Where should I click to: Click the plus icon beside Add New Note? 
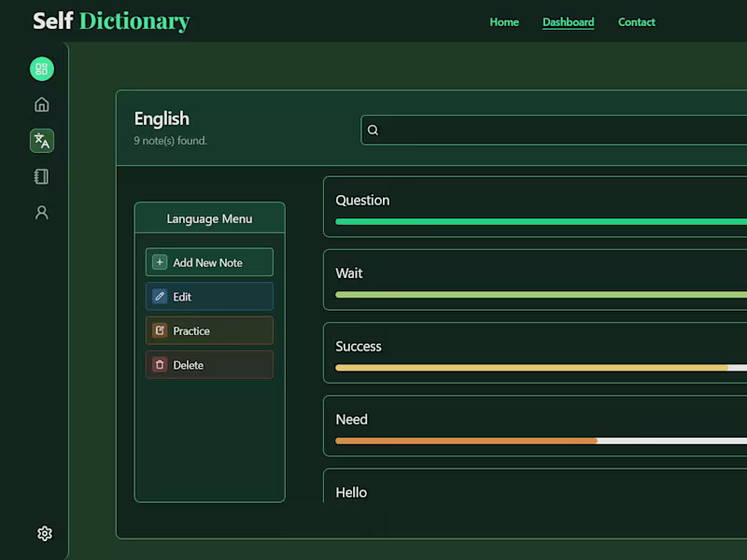pyautogui.click(x=160, y=262)
